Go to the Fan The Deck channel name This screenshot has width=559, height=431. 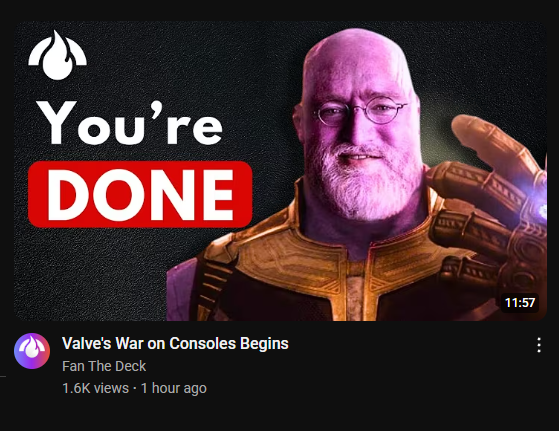pos(104,366)
